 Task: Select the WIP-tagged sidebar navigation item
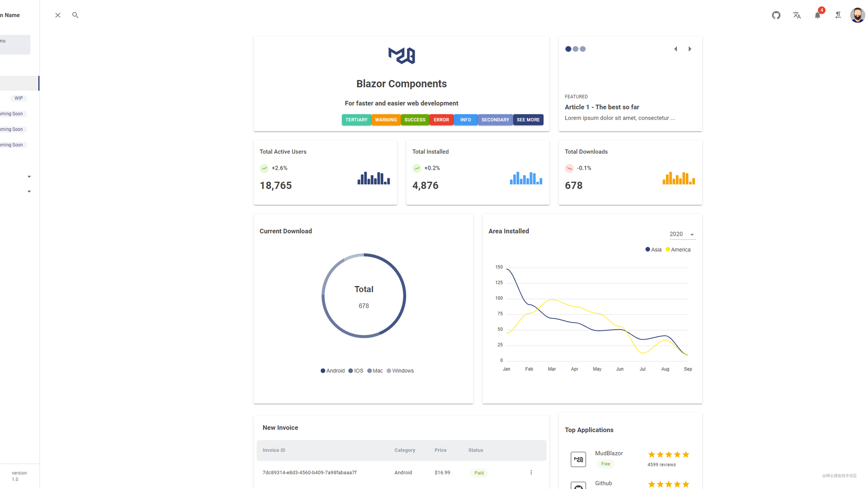pos(19,98)
